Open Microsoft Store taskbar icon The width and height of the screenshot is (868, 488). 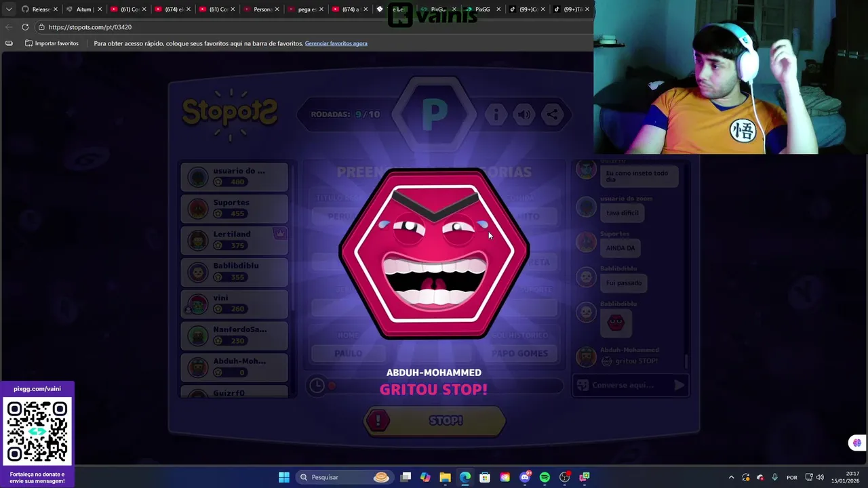(x=485, y=477)
